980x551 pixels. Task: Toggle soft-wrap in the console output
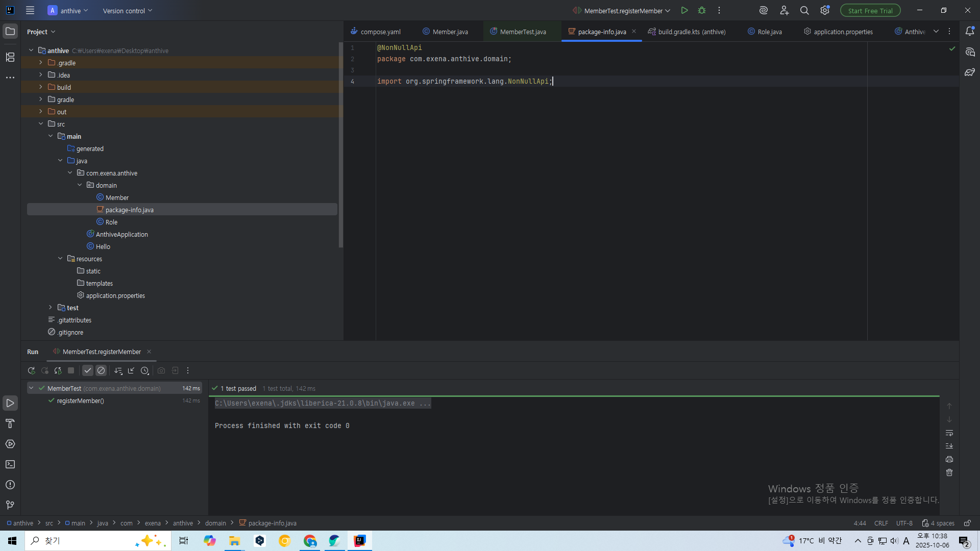click(949, 433)
